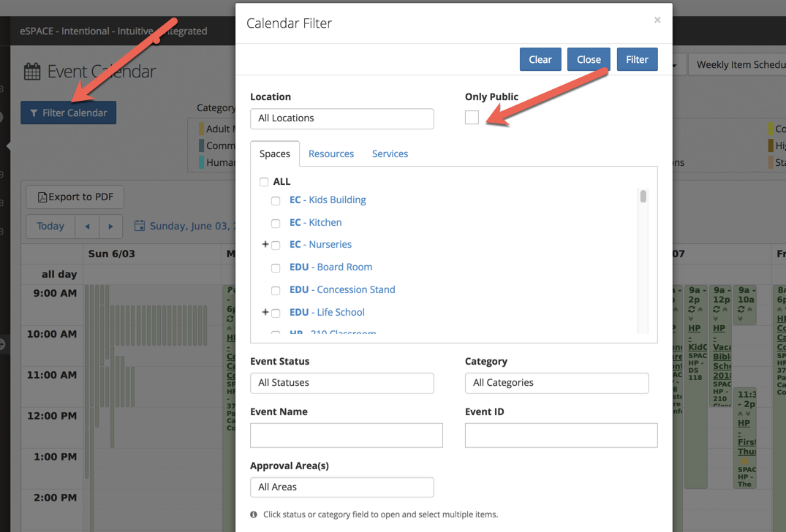
Task: Check the ALL spaces checkbox
Action: [x=264, y=182]
